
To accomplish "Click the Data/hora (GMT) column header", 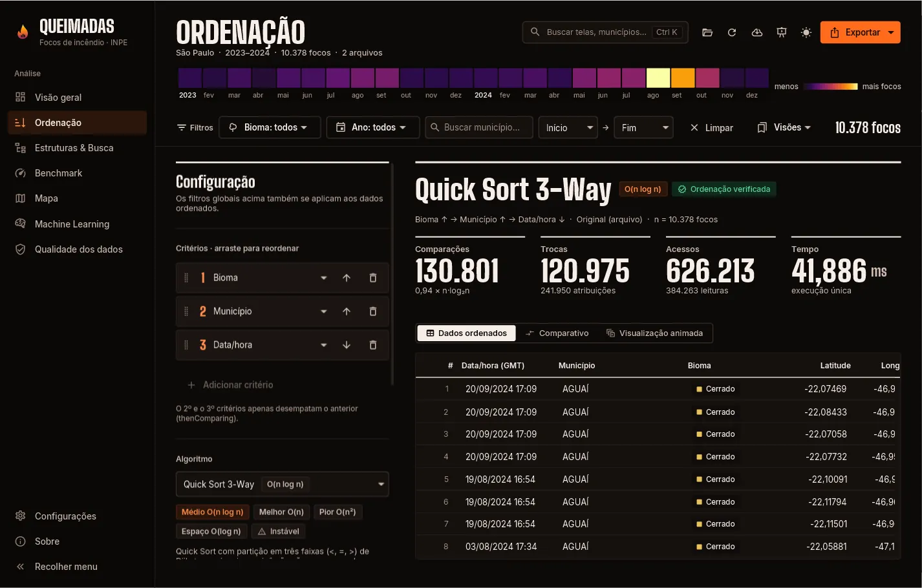I will [493, 366].
